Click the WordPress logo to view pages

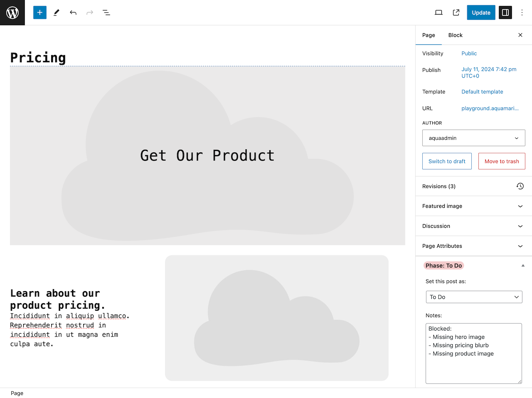coord(12,12)
